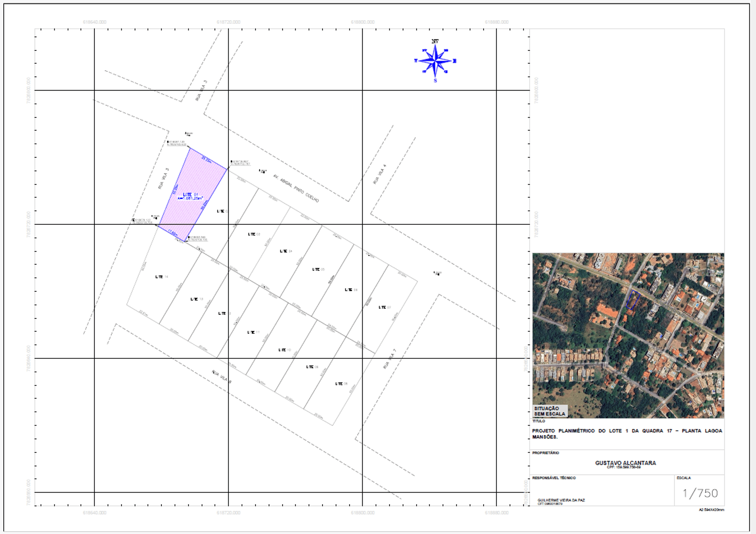Viewport: 756px width, 534px height.
Task: Click the blue 'LOTE 01' label
Action: [x=191, y=195]
